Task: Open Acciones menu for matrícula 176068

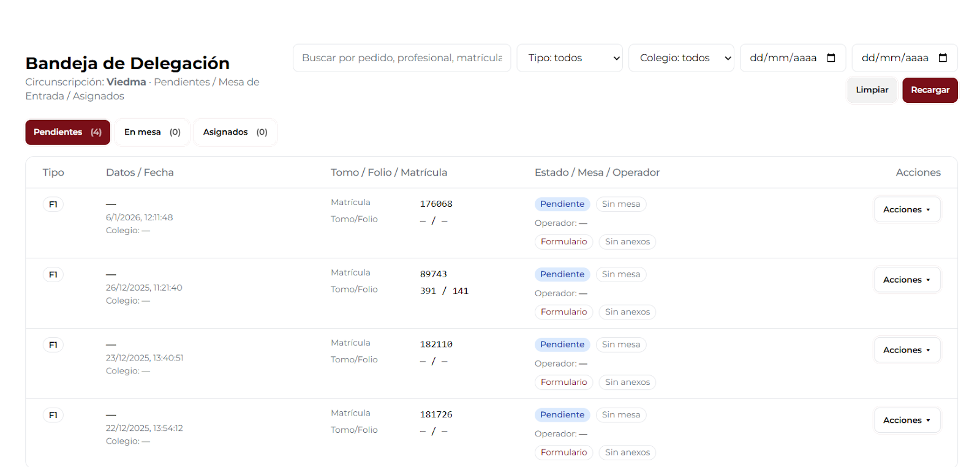Action: [x=907, y=209]
